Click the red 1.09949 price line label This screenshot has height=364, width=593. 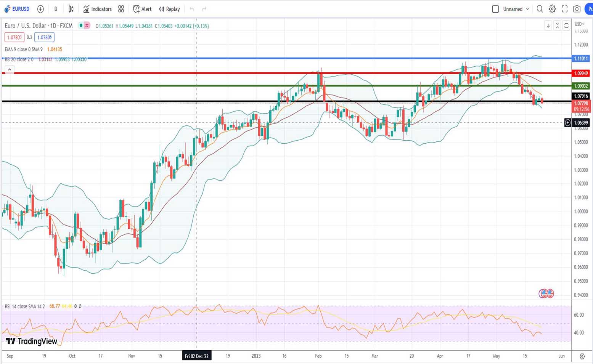click(x=581, y=73)
